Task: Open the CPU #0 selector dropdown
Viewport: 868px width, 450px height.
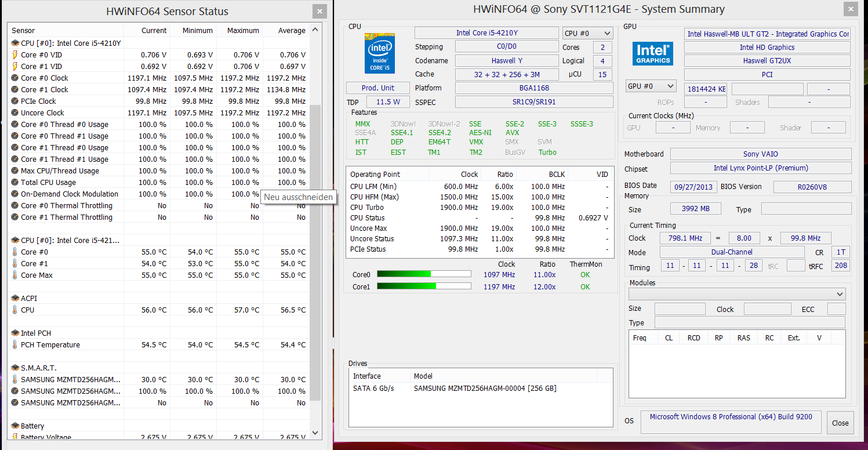Action: [x=587, y=33]
